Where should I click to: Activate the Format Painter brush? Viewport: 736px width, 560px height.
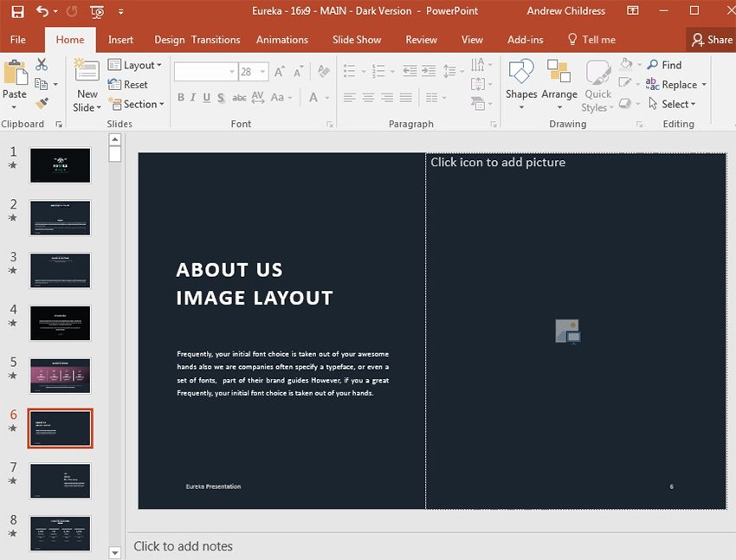(x=42, y=103)
